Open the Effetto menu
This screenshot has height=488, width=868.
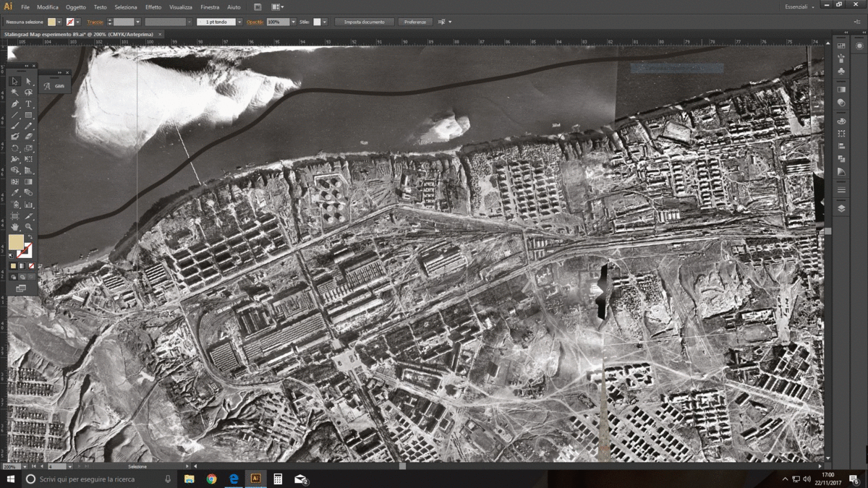[x=153, y=7]
